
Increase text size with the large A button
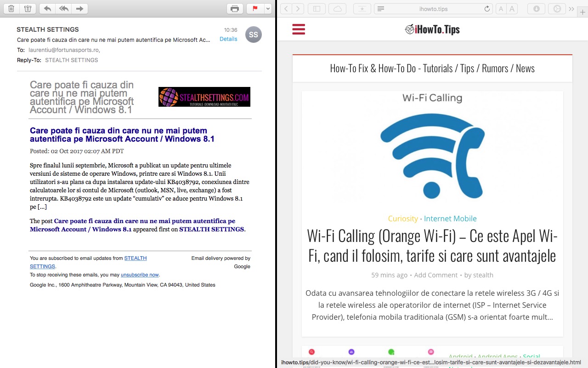512,9
